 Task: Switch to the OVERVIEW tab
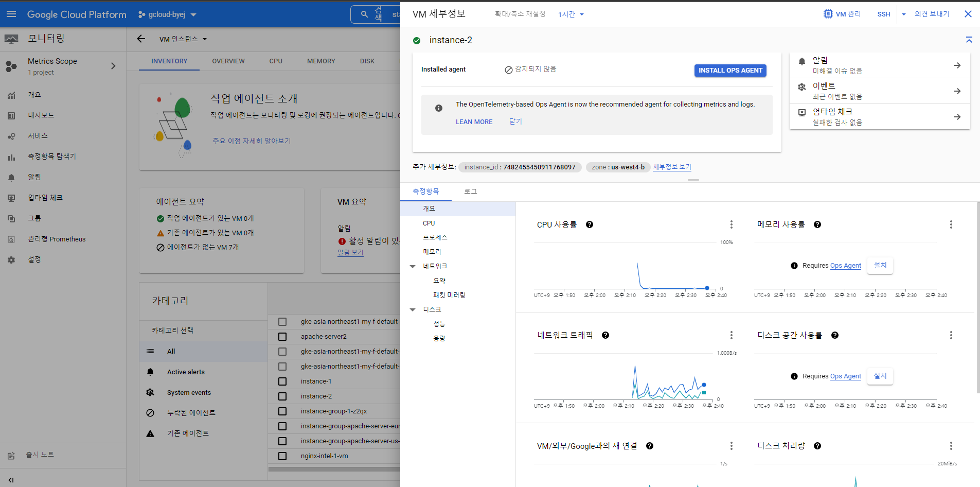(228, 61)
